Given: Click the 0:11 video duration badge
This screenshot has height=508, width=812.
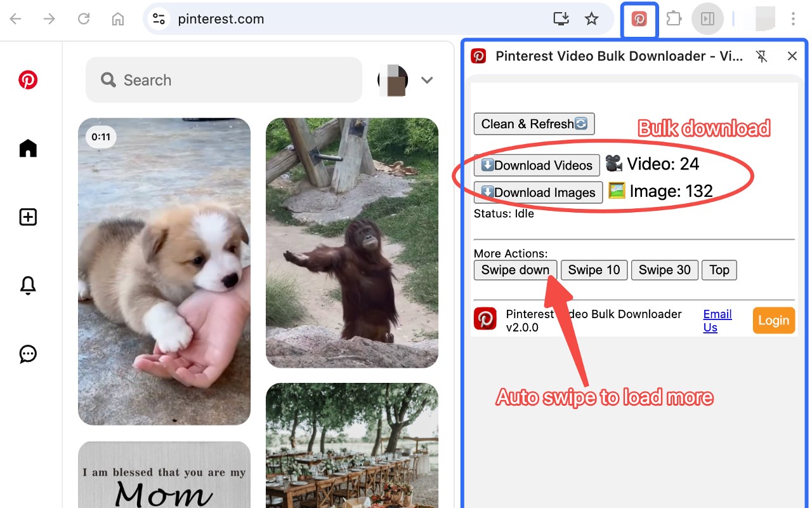Looking at the screenshot, I should pos(101,137).
